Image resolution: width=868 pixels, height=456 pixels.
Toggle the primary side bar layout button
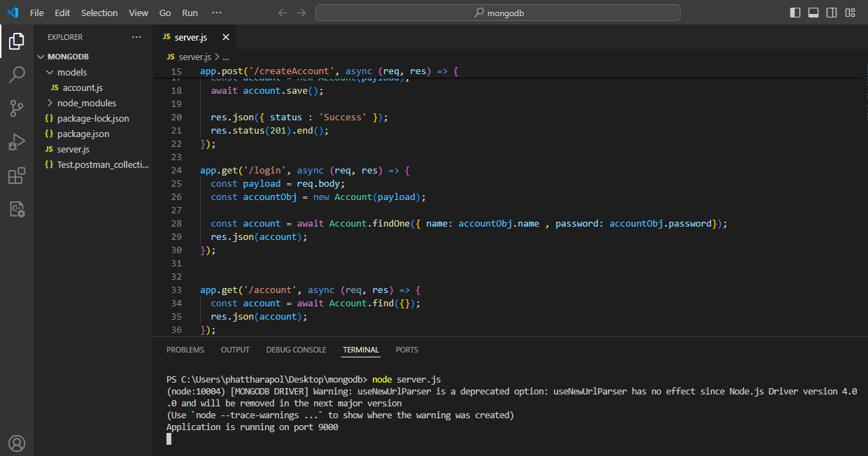pyautogui.click(x=795, y=13)
